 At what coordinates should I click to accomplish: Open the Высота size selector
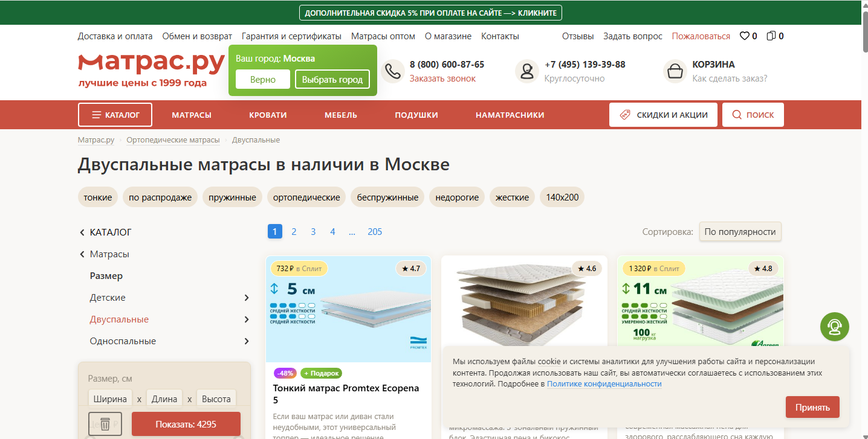tap(216, 399)
